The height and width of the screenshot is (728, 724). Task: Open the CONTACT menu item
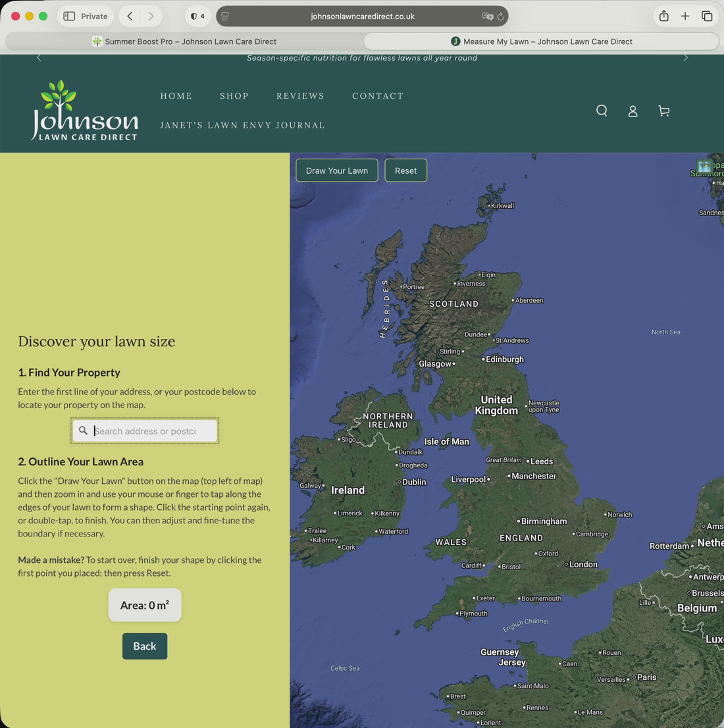tap(378, 96)
